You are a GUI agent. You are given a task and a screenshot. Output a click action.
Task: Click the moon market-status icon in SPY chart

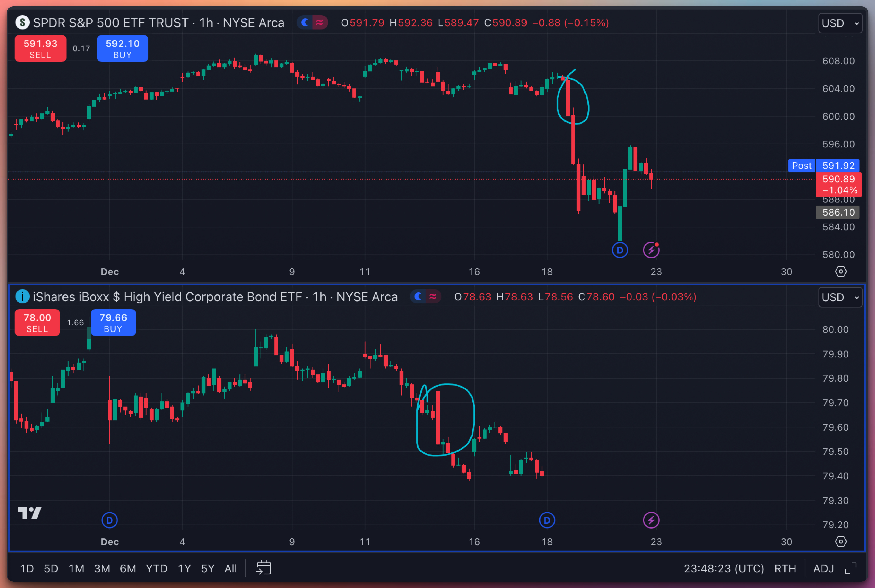click(x=305, y=22)
